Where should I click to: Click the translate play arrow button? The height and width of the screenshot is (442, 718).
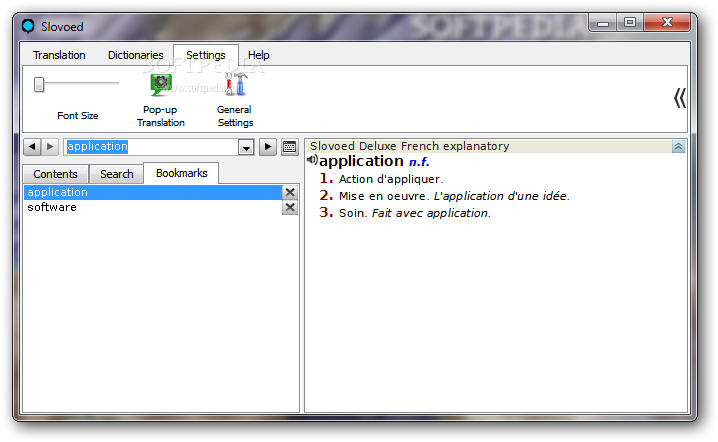click(x=268, y=147)
